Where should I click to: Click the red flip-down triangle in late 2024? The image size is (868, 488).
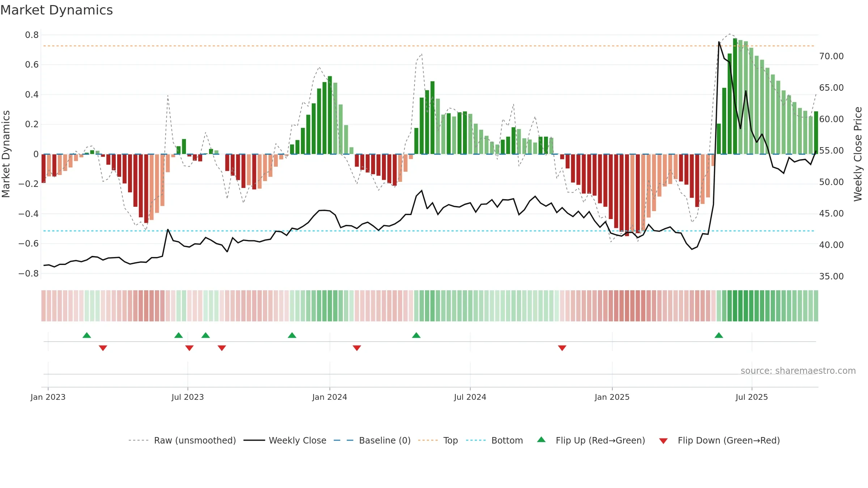[562, 348]
